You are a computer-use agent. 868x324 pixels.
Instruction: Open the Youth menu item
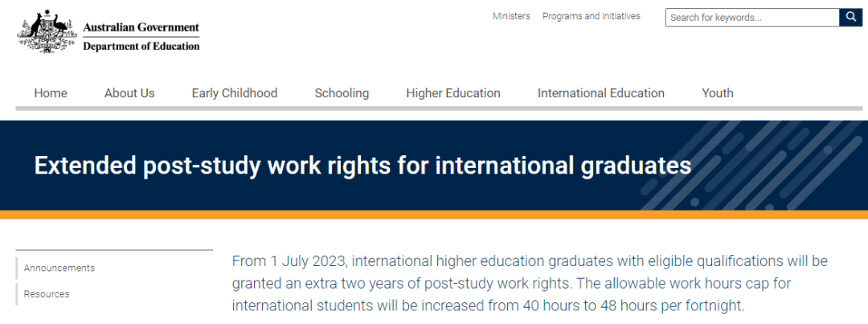tap(718, 93)
